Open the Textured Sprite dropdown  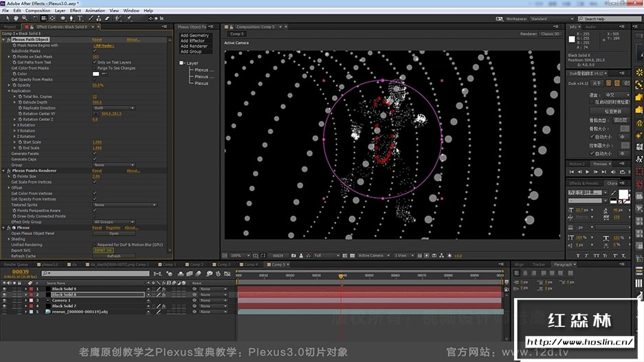pos(125,205)
